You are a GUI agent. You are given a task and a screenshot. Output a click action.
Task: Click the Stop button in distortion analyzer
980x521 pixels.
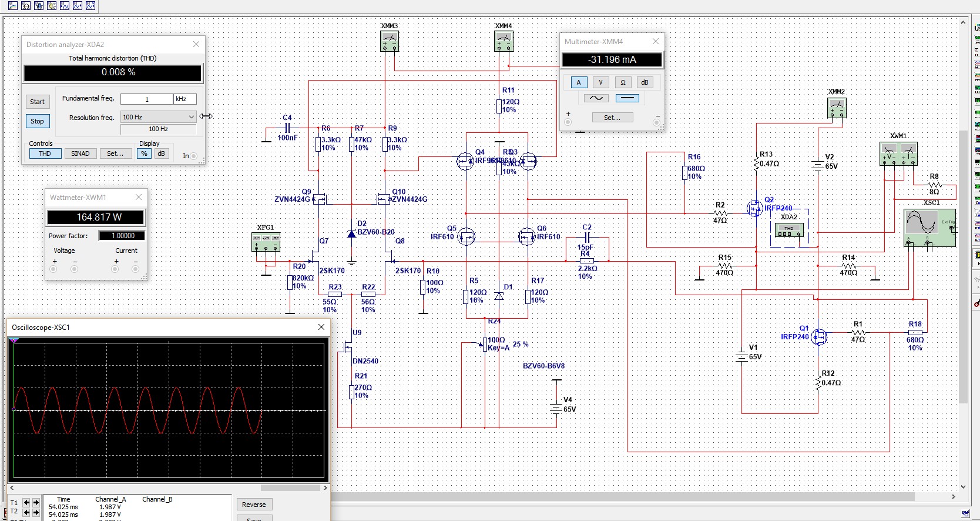tap(38, 121)
